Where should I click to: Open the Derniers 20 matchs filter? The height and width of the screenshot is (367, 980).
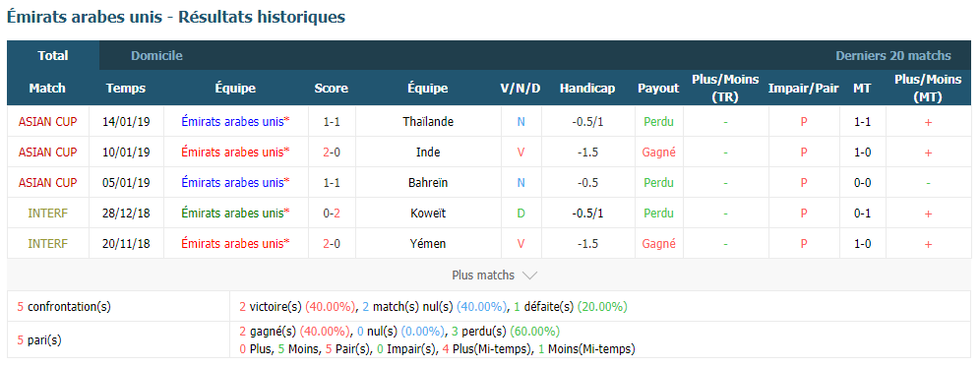click(893, 56)
